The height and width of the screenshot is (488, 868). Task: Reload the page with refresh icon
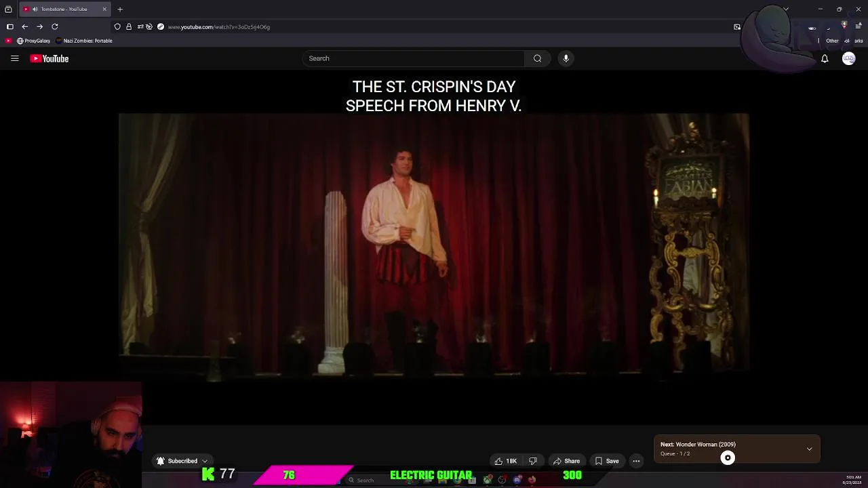54,26
